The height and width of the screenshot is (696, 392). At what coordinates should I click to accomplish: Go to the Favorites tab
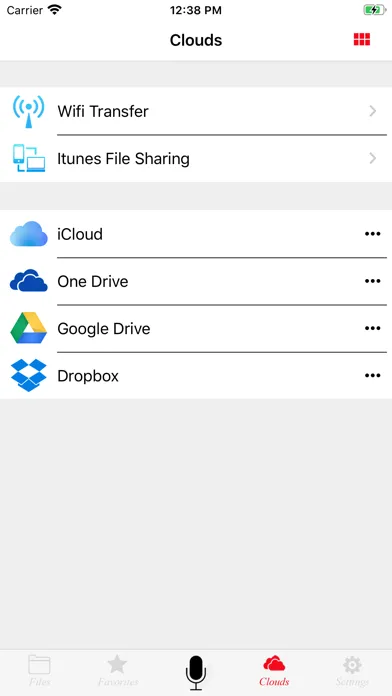[x=118, y=671]
